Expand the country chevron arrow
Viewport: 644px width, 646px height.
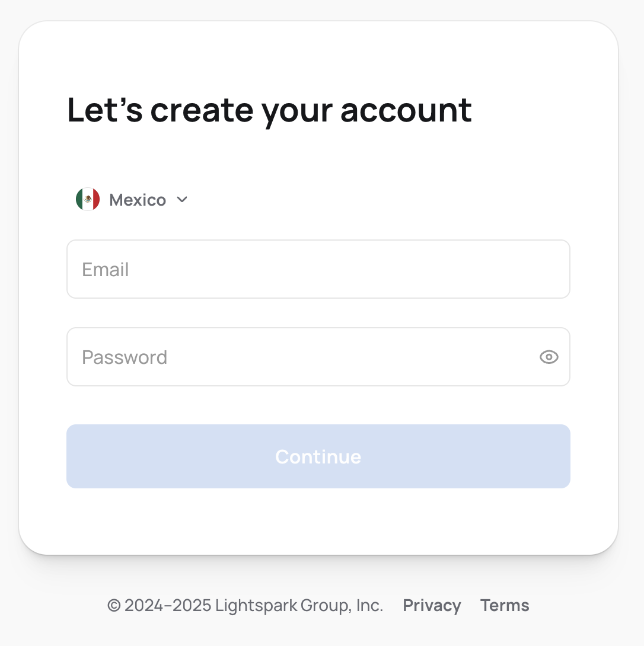(x=182, y=200)
